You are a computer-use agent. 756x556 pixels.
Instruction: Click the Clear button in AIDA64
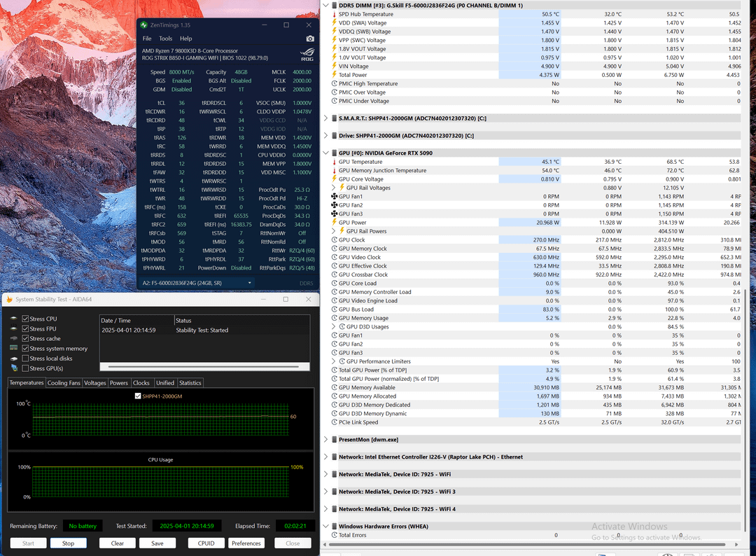[x=117, y=543]
